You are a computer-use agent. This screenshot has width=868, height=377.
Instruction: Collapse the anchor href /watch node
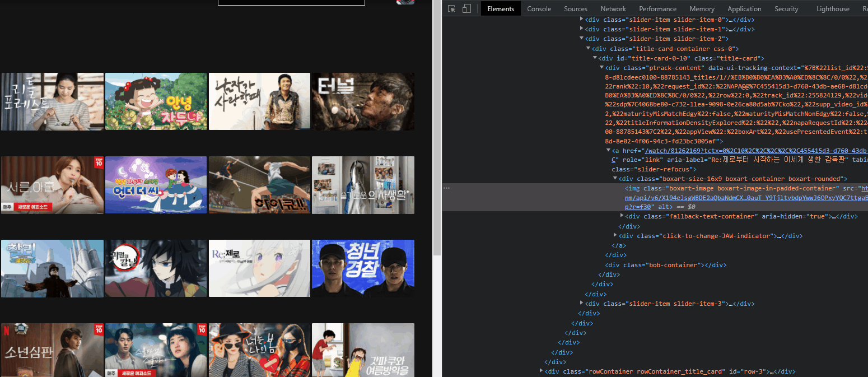pyautogui.click(x=609, y=151)
